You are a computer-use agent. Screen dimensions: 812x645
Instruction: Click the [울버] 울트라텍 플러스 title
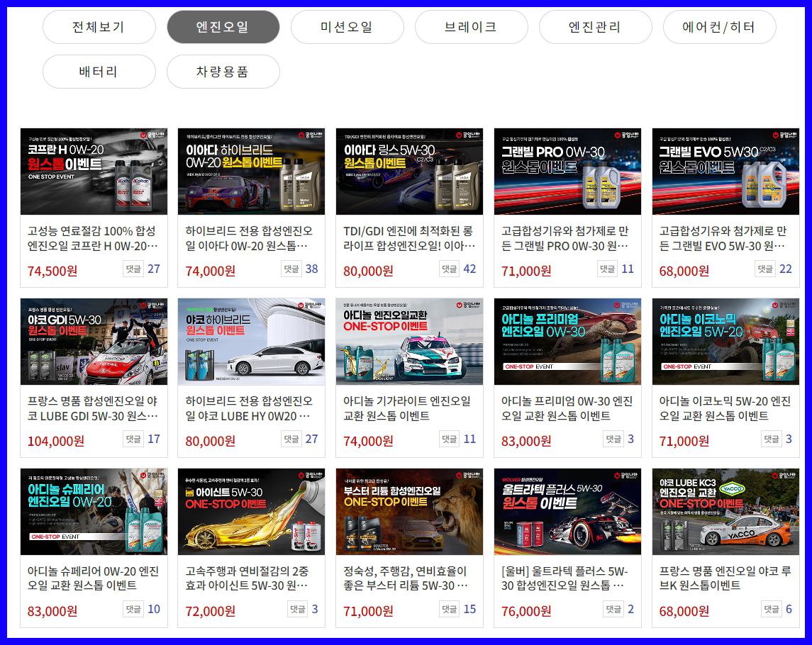click(564, 578)
